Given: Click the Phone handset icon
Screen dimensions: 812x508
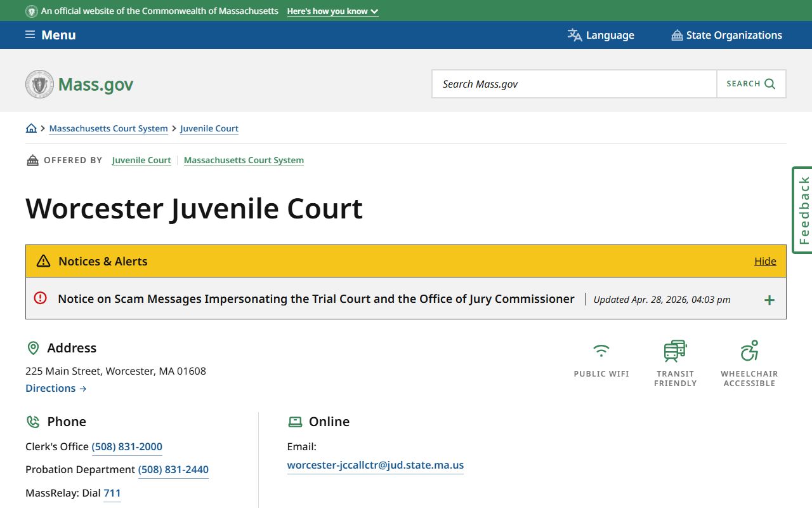Looking at the screenshot, I should pos(33,422).
